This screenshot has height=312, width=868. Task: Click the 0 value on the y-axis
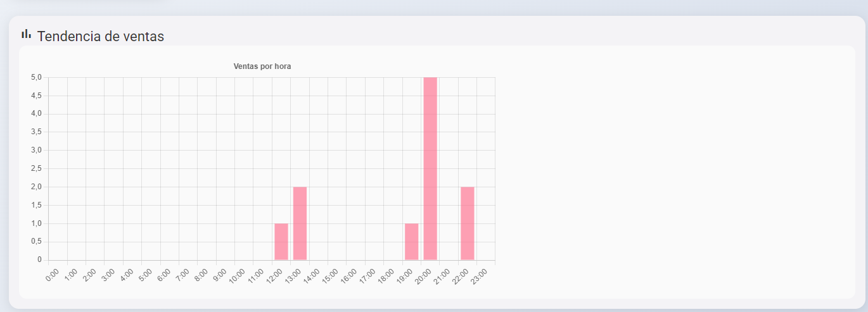click(x=39, y=259)
